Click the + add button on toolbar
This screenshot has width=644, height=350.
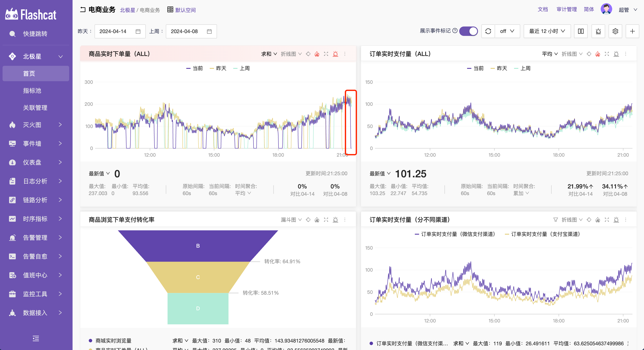click(x=632, y=31)
